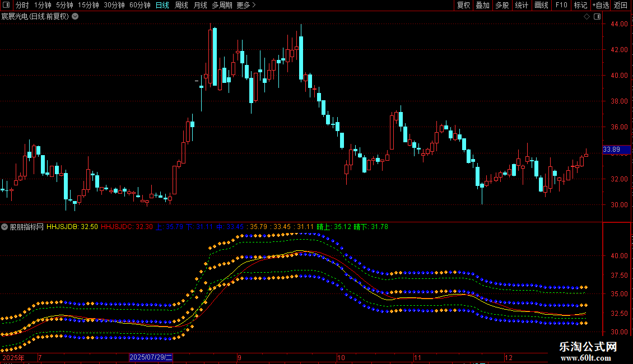Click the 晴下: 31.78 value

[x=371, y=227]
